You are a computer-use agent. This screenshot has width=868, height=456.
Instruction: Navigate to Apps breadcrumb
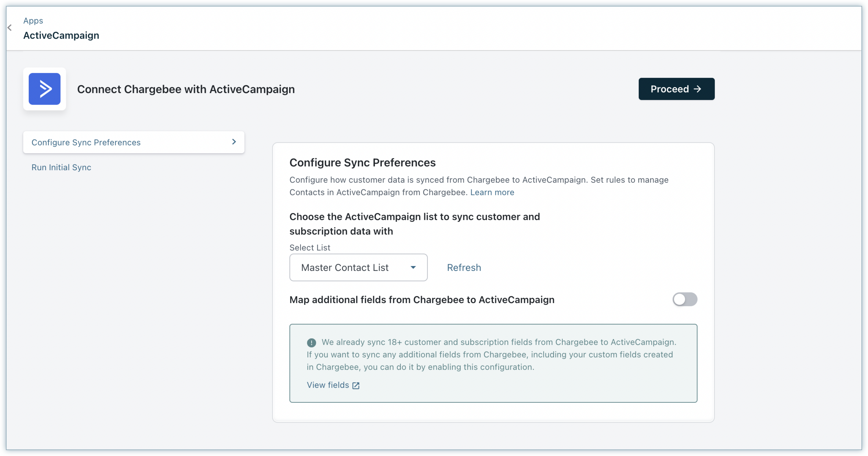click(33, 21)
